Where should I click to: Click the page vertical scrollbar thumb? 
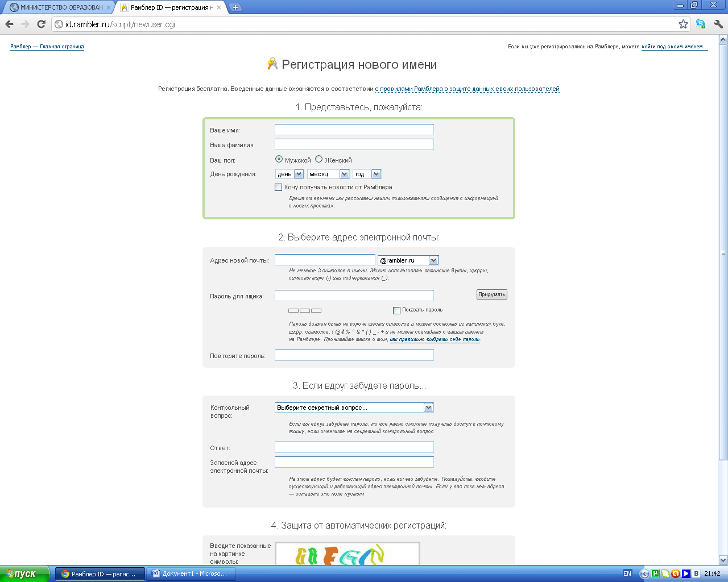tap(723, 252)
